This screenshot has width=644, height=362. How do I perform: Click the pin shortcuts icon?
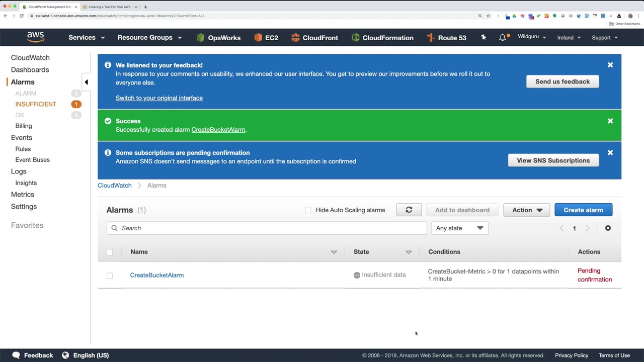point(484,37)
